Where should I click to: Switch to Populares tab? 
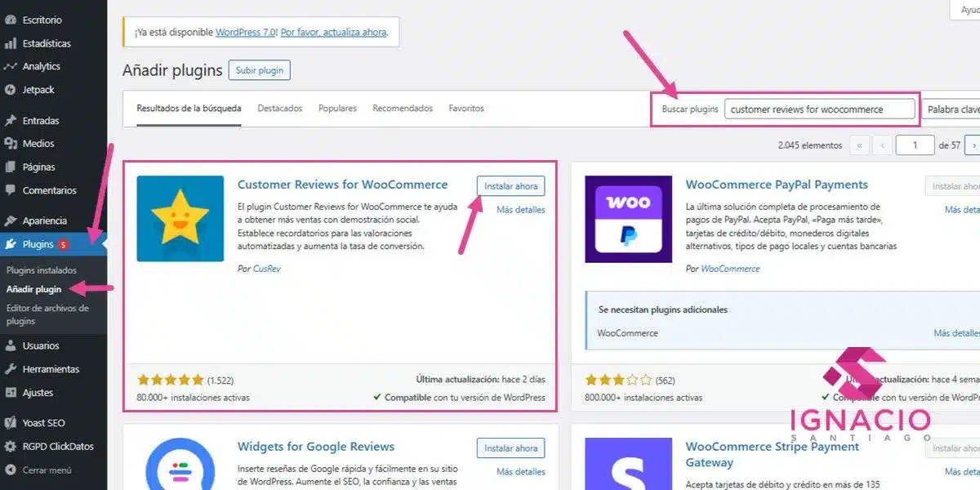(x=337, y=108)
